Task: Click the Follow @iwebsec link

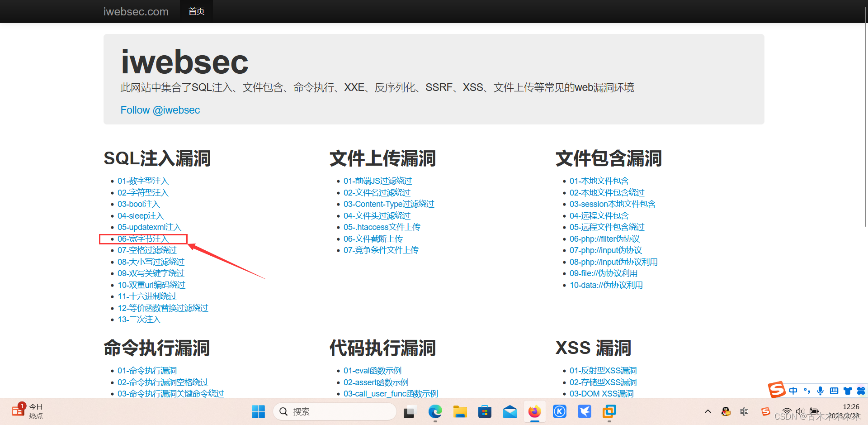Action: [160, 110]
